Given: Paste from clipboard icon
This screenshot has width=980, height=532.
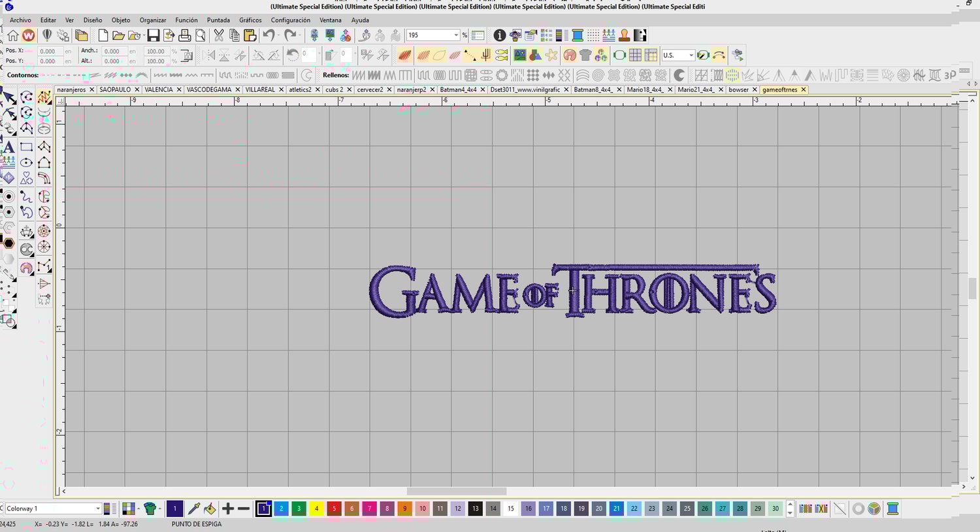Looking at the screenshot, I should pos(250,35).
